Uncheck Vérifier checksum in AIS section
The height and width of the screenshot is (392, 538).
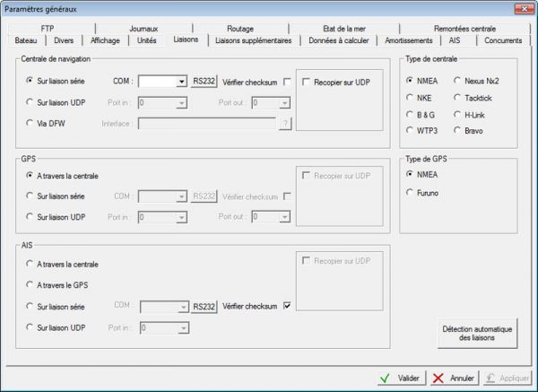click(x=287, y=306)
